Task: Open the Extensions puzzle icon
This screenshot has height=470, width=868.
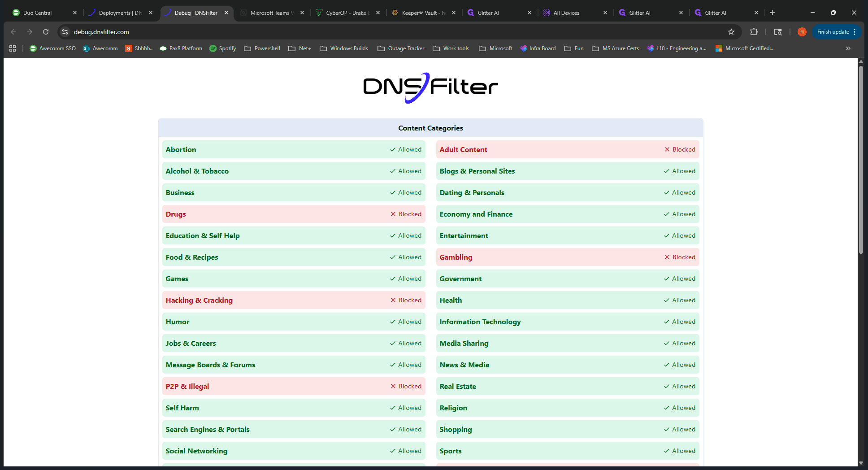Action: pos(754,32)
